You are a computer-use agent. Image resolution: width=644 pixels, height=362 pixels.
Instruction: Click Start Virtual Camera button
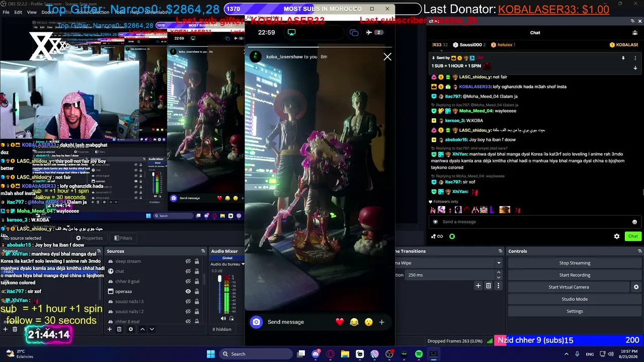[x=569, y=287]
